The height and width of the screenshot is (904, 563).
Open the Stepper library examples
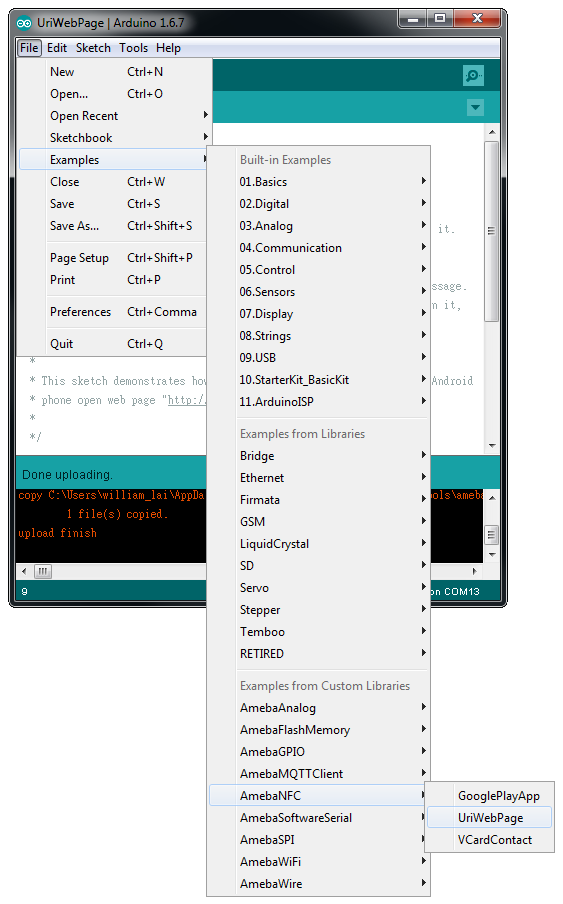click(x=319, y=610)
